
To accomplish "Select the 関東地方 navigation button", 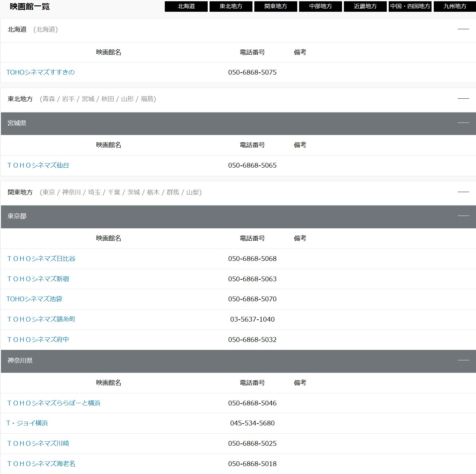I will 276,6.
